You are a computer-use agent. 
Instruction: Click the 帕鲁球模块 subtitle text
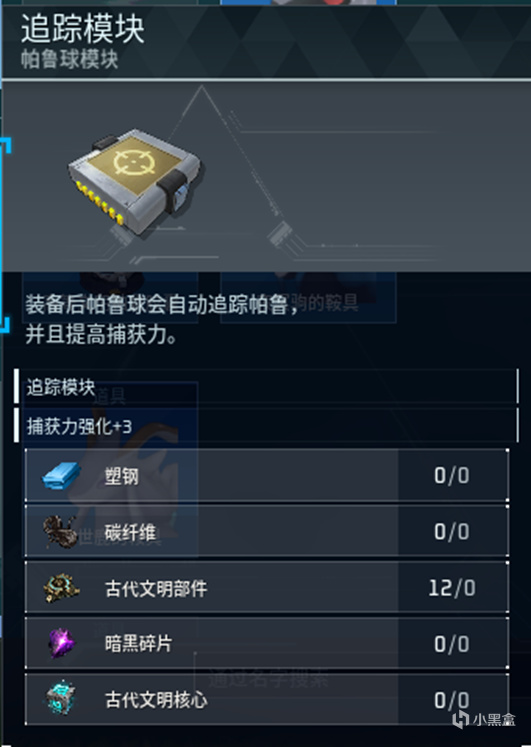pos(70,60)
